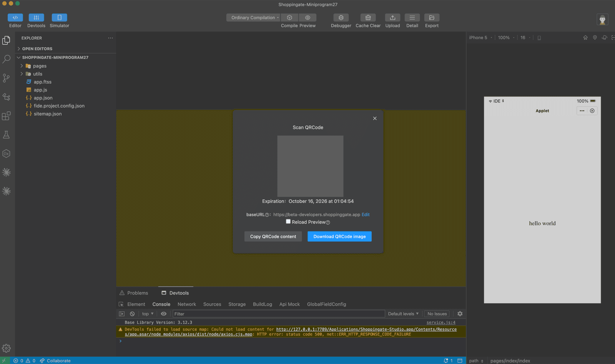Toggle the Devtools panel button
615x364 pixels.
36,18
